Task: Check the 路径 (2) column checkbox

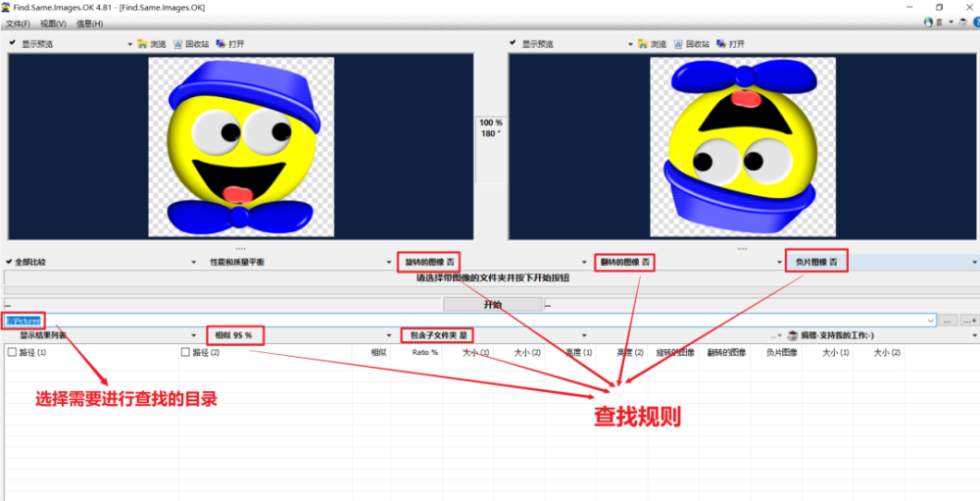Action: coord(185,353)
